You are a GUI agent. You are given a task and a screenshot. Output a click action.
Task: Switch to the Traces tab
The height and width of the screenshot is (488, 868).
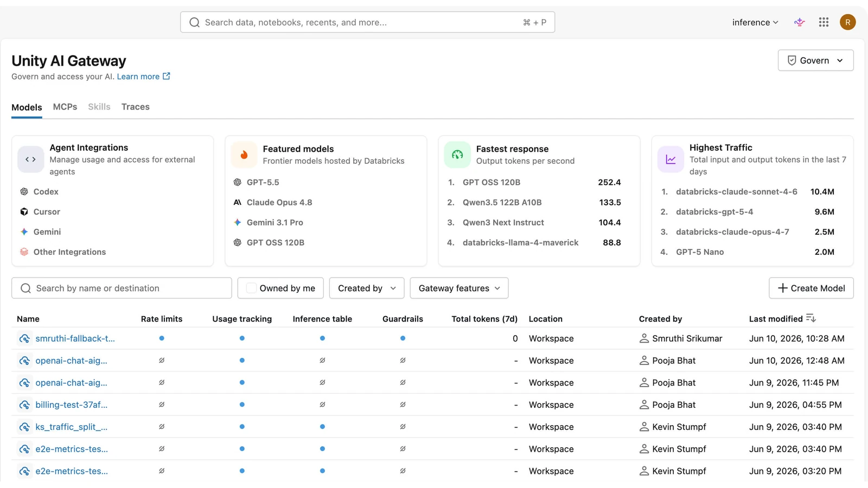tap(136, 107)
